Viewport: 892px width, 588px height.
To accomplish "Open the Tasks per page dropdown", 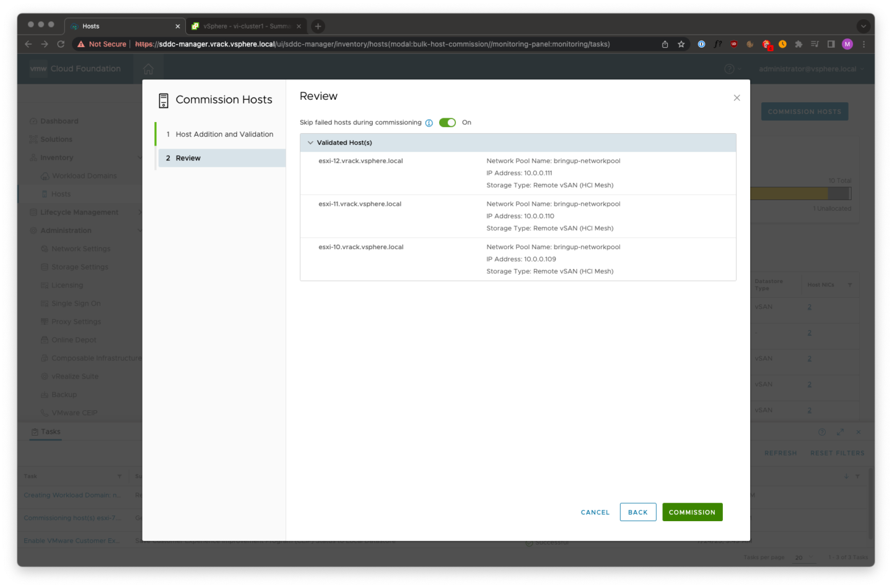I will point(805,557).
